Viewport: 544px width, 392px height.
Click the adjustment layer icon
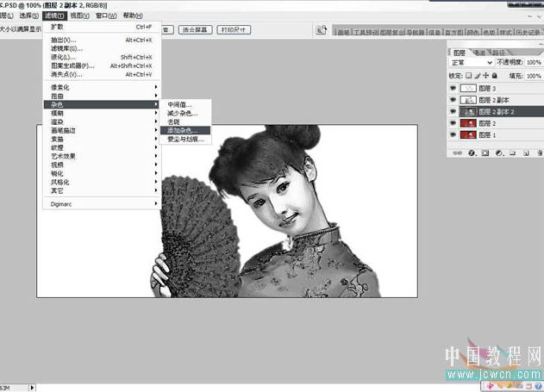click(498, 153)
